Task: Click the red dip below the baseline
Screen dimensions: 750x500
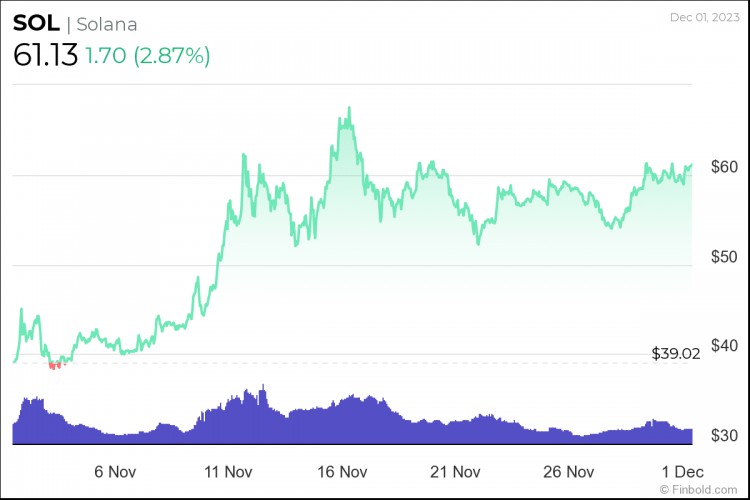Action: click(x=55, y=366)
